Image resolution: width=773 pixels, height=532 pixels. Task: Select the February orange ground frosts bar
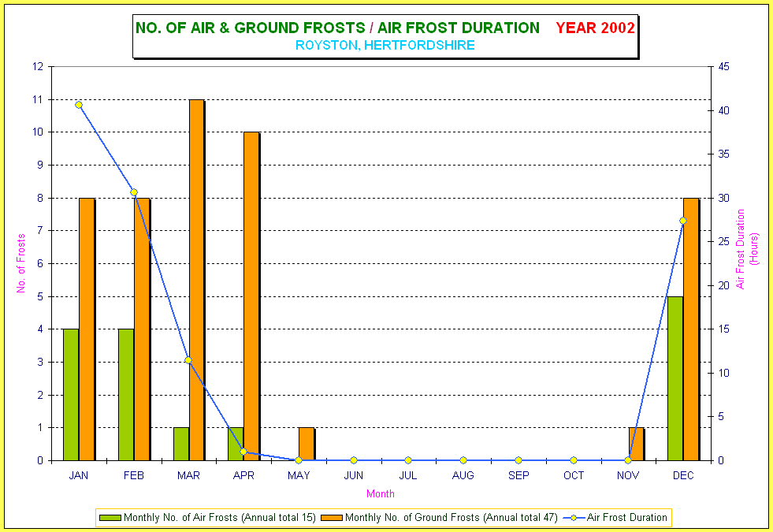pyautogui.click(x=142, y=329)
